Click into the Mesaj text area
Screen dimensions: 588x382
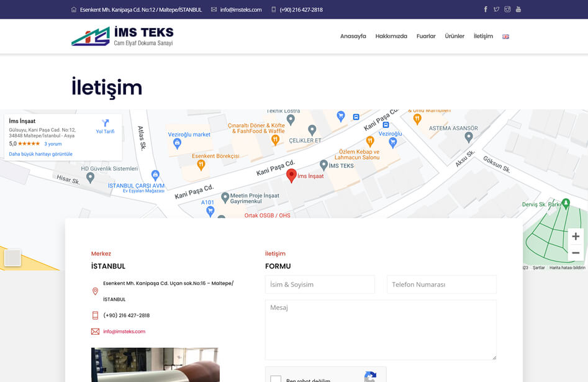381,330
